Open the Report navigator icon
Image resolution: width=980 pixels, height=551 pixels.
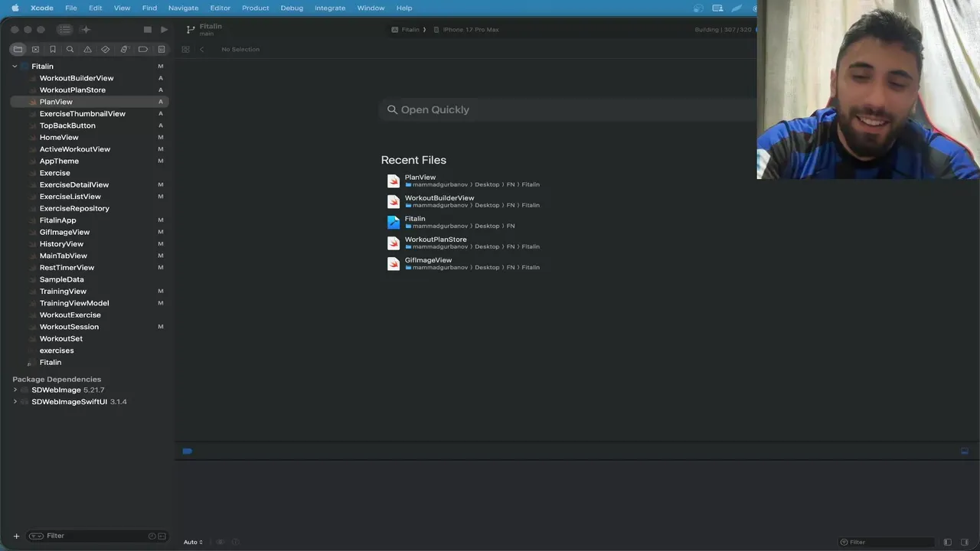tap(162, 49)
